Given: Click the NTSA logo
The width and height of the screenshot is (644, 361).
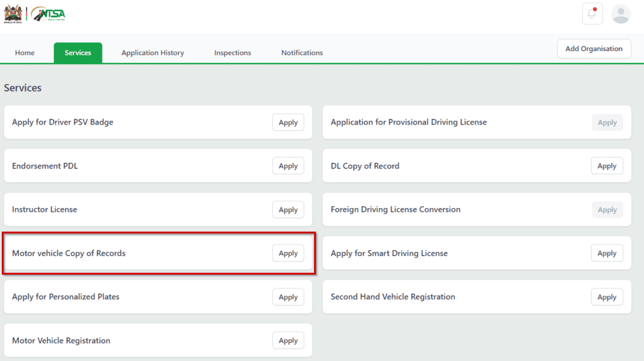Looking at the screenshot, I should [48, 14].
